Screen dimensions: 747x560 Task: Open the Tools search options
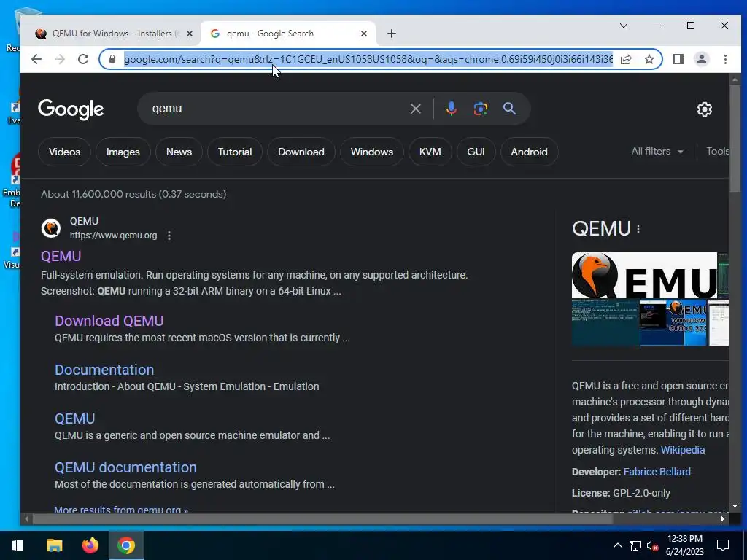click(718, 152)
